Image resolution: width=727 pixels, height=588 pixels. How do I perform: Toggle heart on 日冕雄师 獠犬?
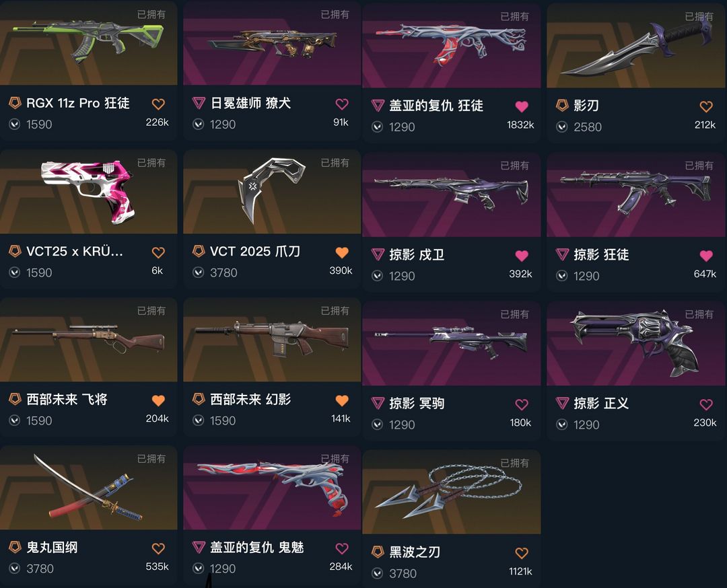point(342,104)
